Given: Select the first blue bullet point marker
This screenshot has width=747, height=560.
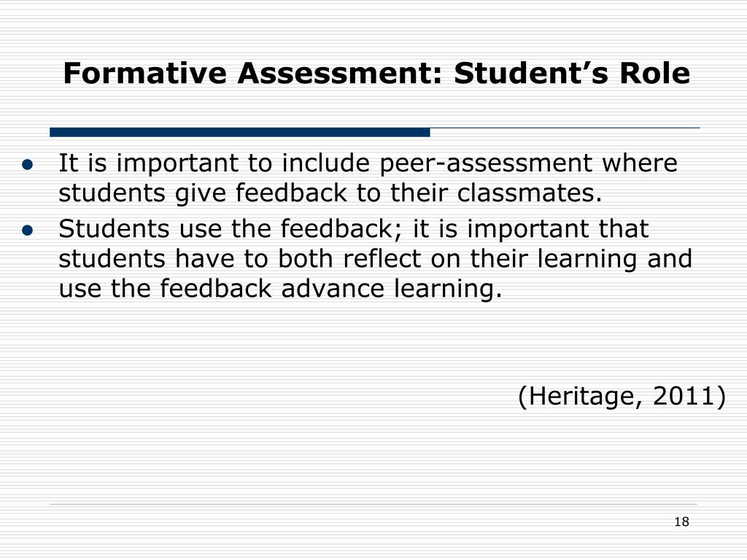Looking at the screenshot, I should [28, 166].
